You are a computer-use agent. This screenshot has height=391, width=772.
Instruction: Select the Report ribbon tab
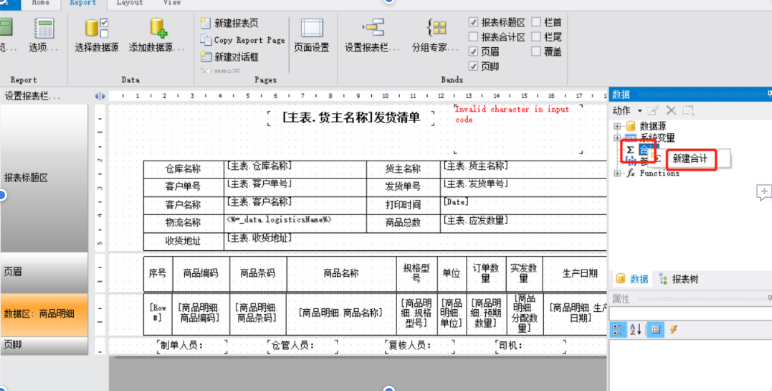coord(83,3)
